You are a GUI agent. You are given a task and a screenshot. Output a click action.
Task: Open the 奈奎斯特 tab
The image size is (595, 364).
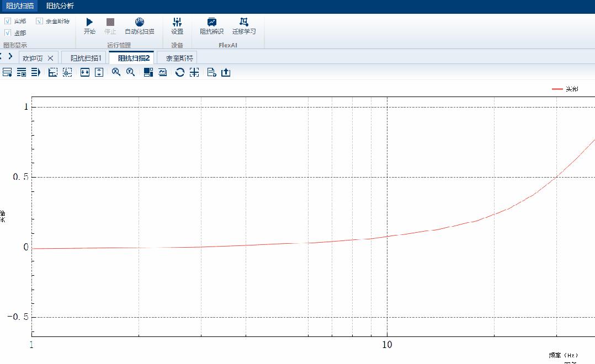pyautogui.click(x=177, y=57)
